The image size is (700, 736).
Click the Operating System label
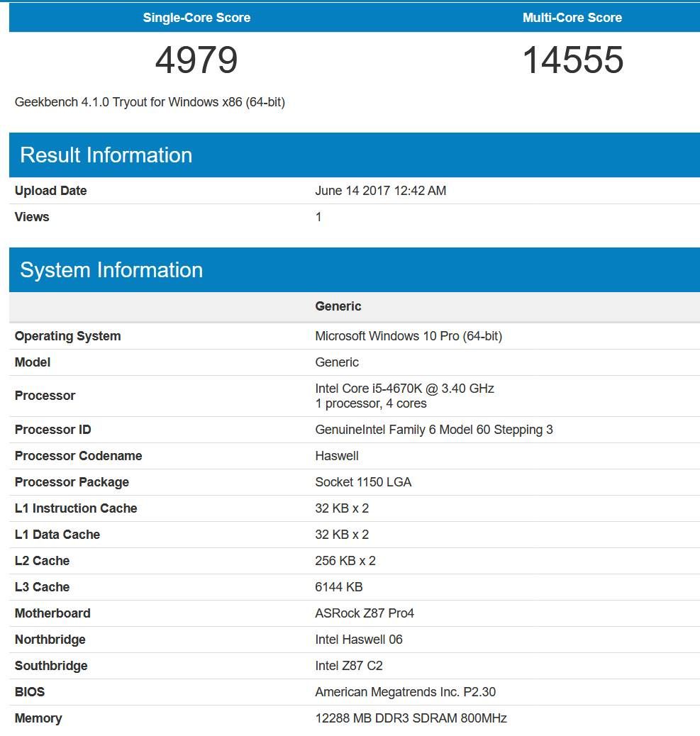point(67,336)
